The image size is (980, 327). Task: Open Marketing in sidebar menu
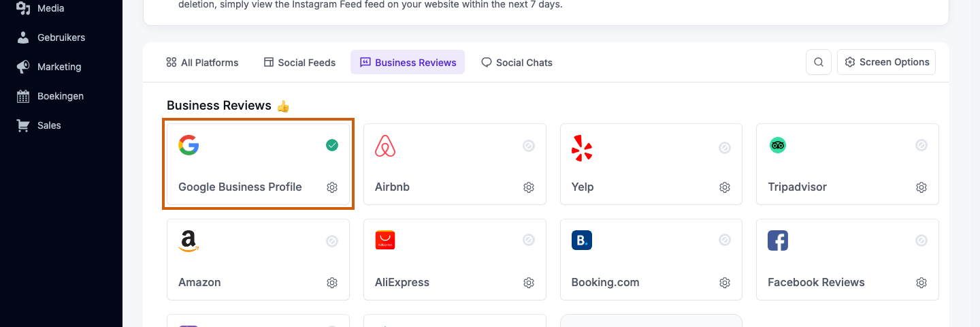pyautogui.click(x=60, y=67)
